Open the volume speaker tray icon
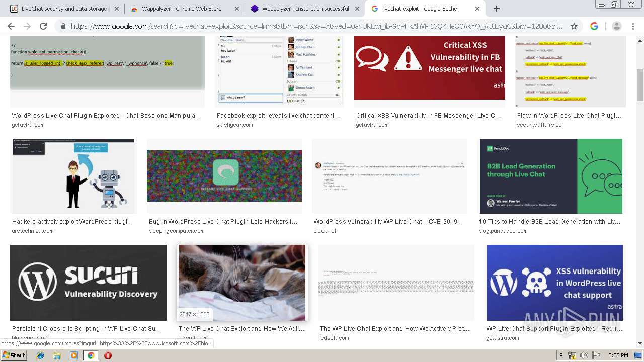 click(x=584, y=355)
